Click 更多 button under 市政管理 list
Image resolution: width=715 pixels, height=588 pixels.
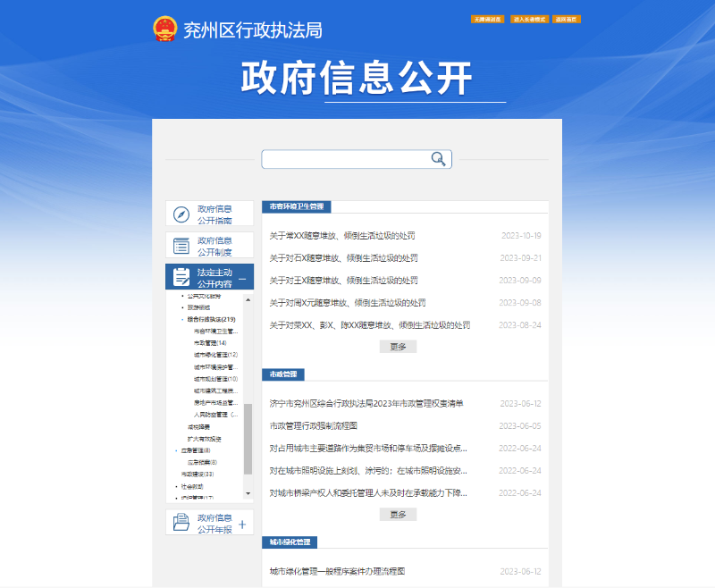(398, 514)
